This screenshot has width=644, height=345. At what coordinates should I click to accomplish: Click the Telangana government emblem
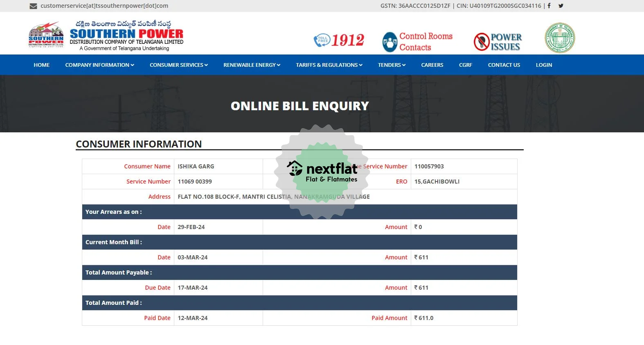click(x=560, y=38)
